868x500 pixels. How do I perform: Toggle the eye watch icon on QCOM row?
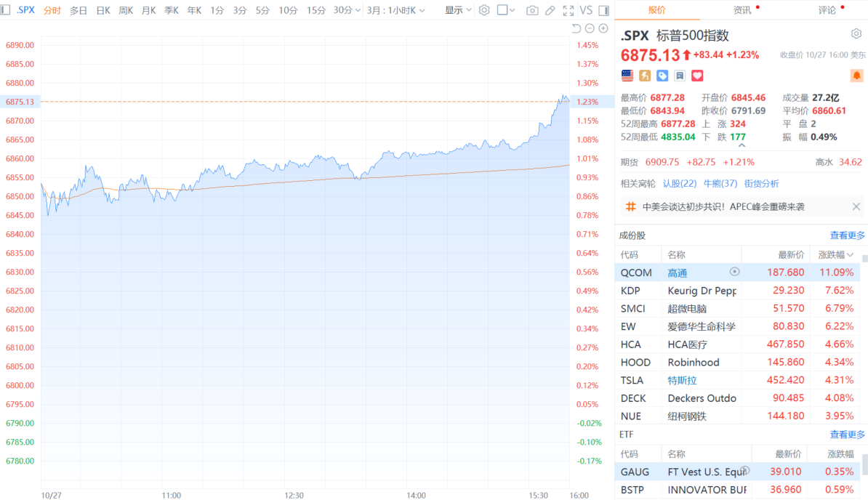pos(734,272)
